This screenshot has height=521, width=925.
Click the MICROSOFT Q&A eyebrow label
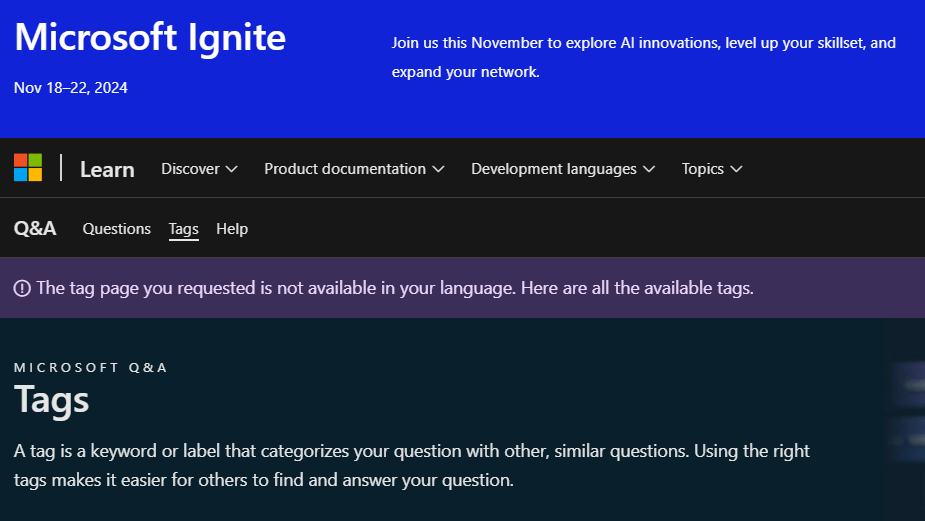pyautogui.click(x=91, y=368)
